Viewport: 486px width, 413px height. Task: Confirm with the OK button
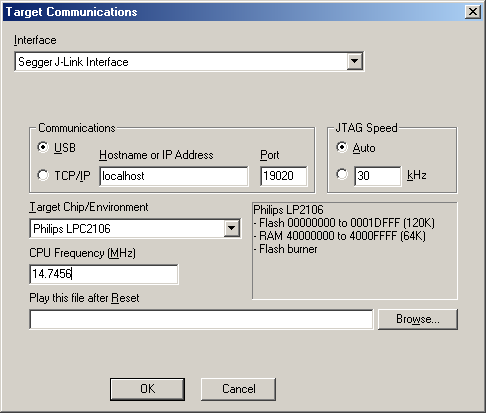click(x=147, y=389)
